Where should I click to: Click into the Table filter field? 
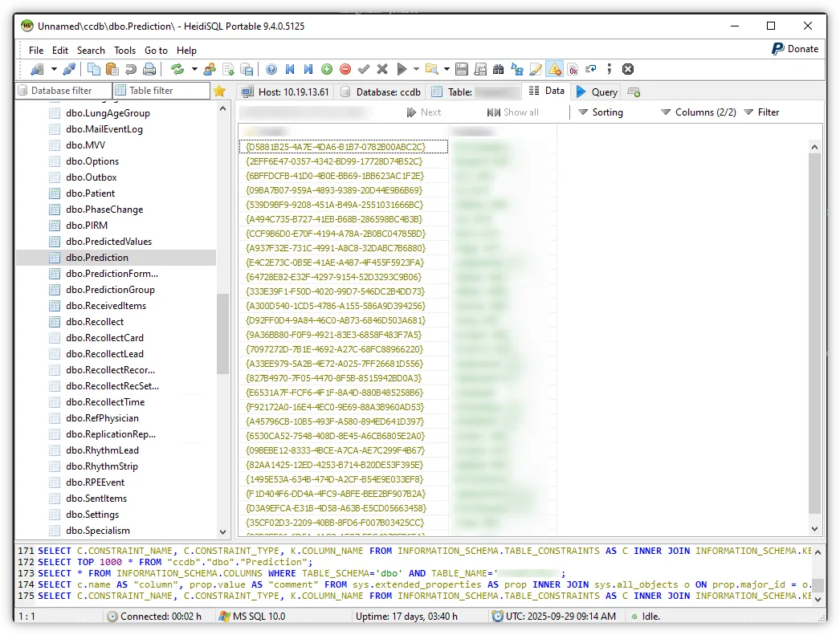(x=161, y=91)
